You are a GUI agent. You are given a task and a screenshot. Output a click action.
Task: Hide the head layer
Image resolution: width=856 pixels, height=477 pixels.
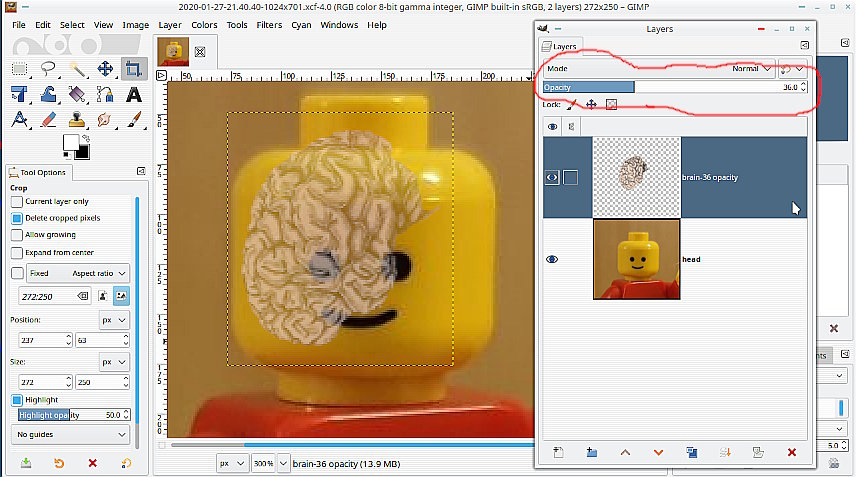coord(552,259)
